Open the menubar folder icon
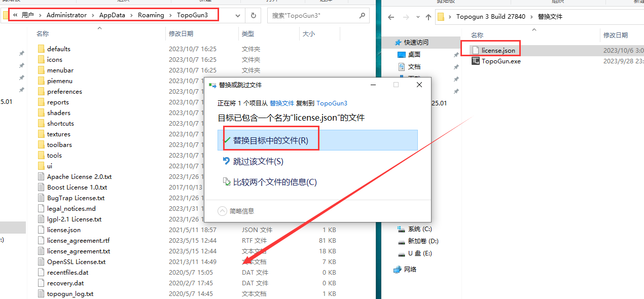The width and height of the screenshot is (644, 299). click(42, 70)
